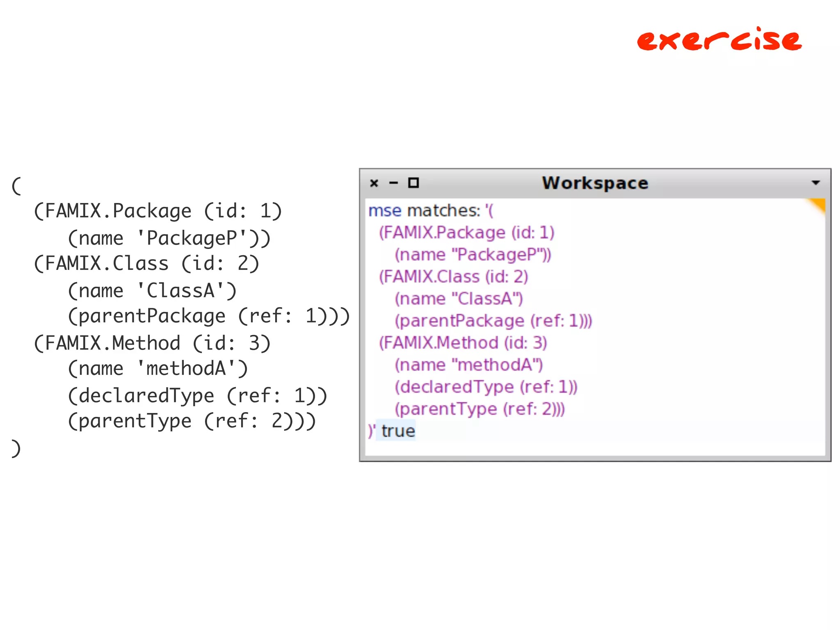The image size is (840, 630).
Task: Maximize the Workspace window
Action: coord(413,183)
